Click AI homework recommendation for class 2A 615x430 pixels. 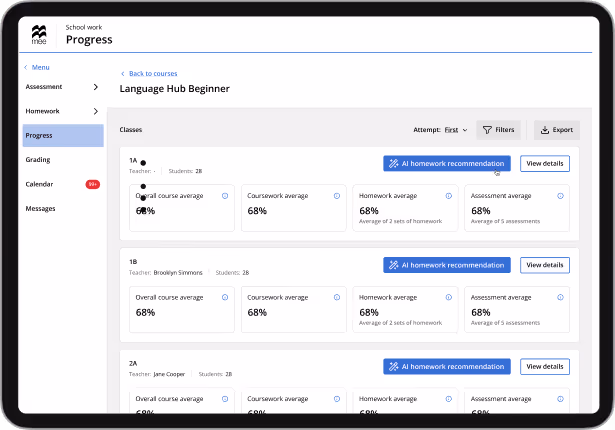[x=447, y=366]
